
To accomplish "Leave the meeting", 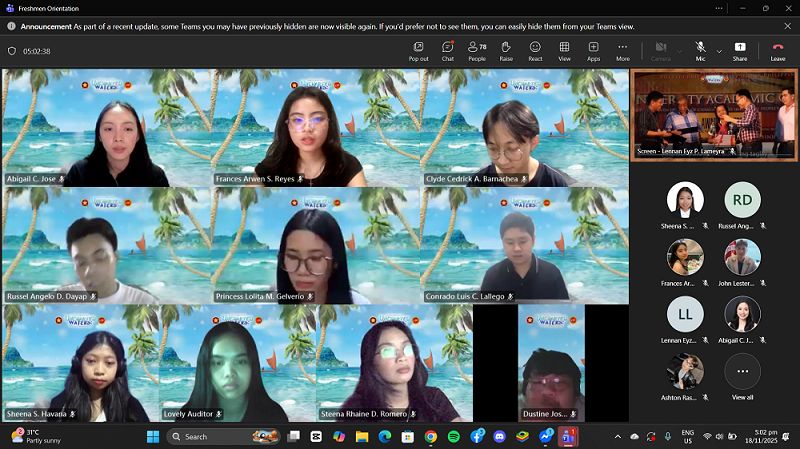I will [x=777, y=50].
